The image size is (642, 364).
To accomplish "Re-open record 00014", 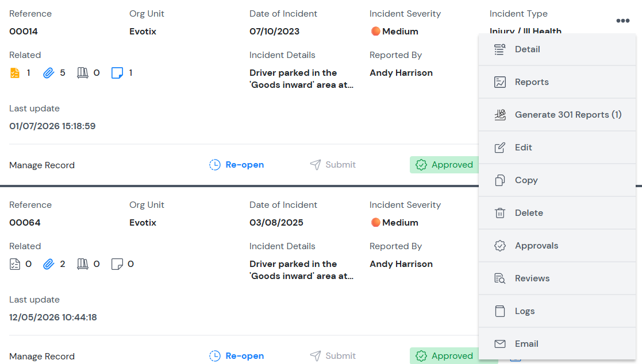I will coord(237,165).
